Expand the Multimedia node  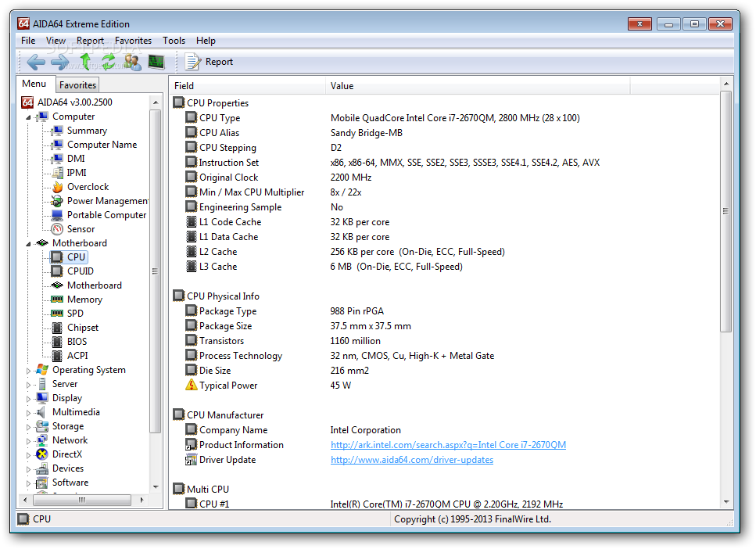(x=28, y=412)
